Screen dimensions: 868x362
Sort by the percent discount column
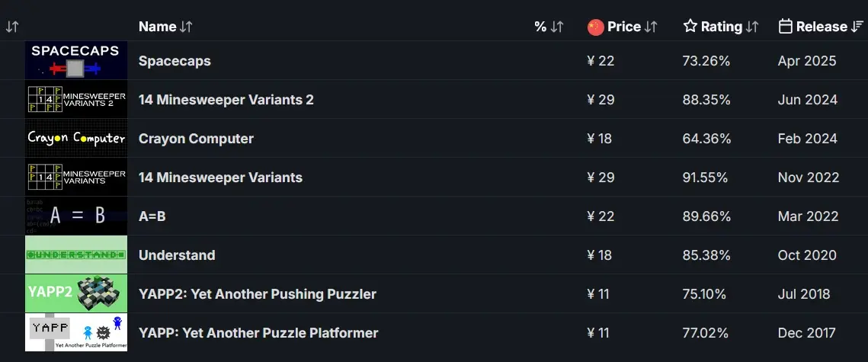[x=549, y=27]
